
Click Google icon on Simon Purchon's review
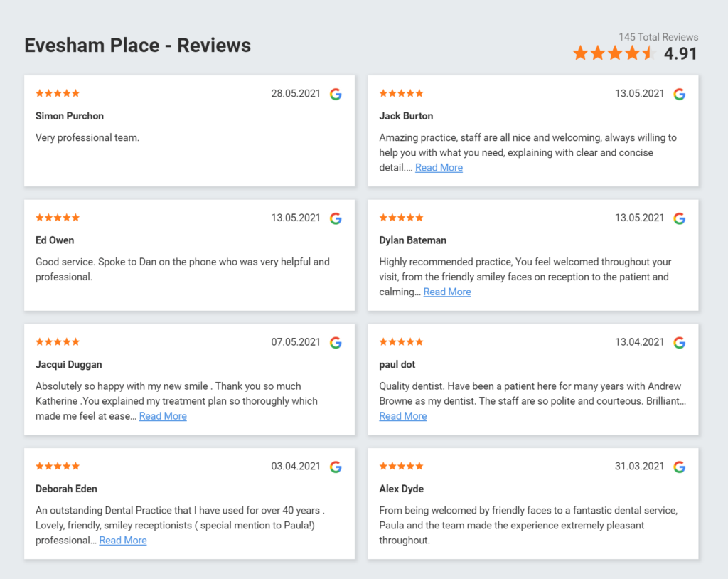click(x=336, y=94)
